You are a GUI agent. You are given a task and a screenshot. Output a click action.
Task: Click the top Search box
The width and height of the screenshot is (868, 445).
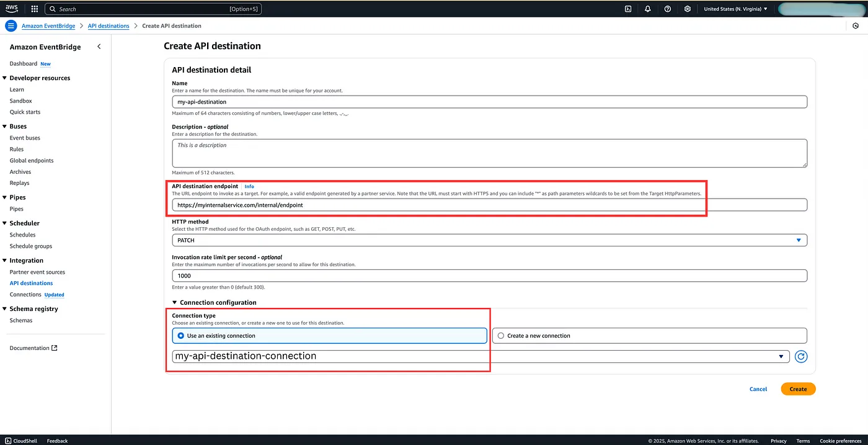[x=153, y=9]
